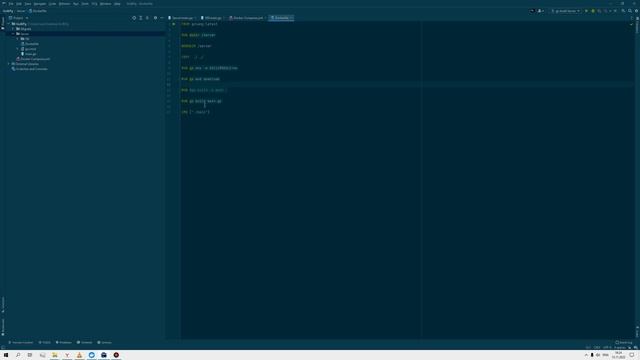The width and height of the screenshot is (640, 360).
Task: Open the Problems tool window
Action: click(64, 342)
